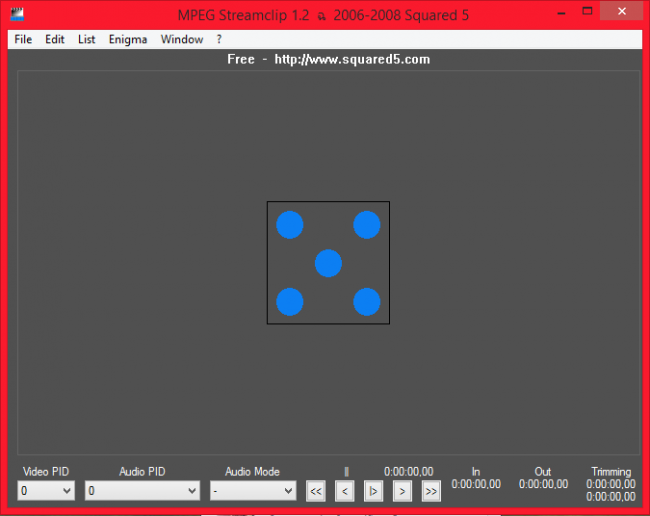Screen dimensions: 650x516
Task: Maximize the MPEG Streamclip window
Action: pos(587,12)
